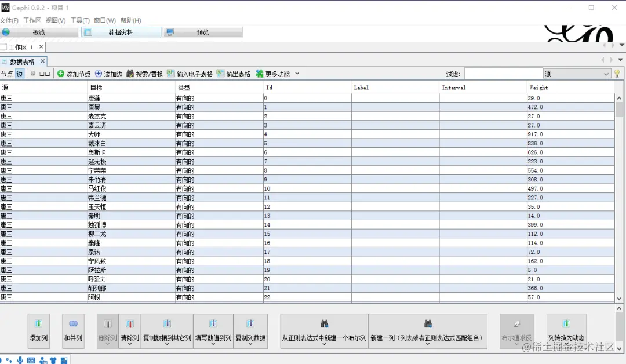Screen dimensions: 626x364
Task: Open the 文件(F) menu
Action: click(9, 20)
